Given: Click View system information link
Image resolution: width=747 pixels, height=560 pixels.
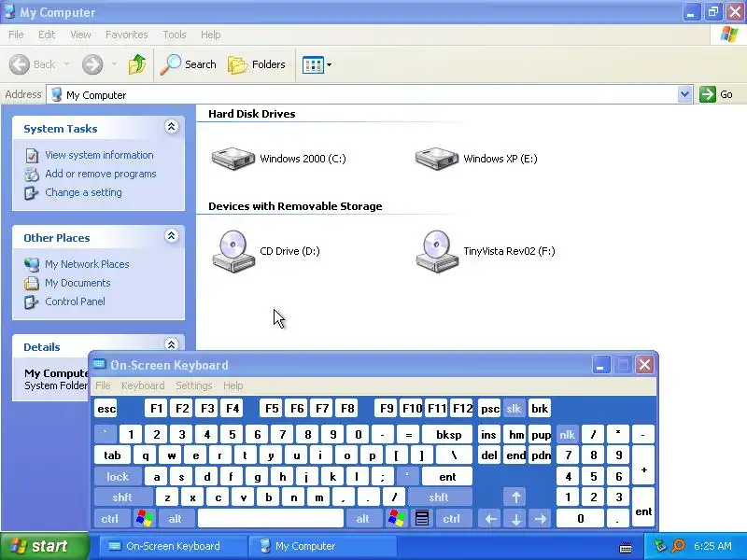Looking at the screenshot, I should (x=99, y=155).
